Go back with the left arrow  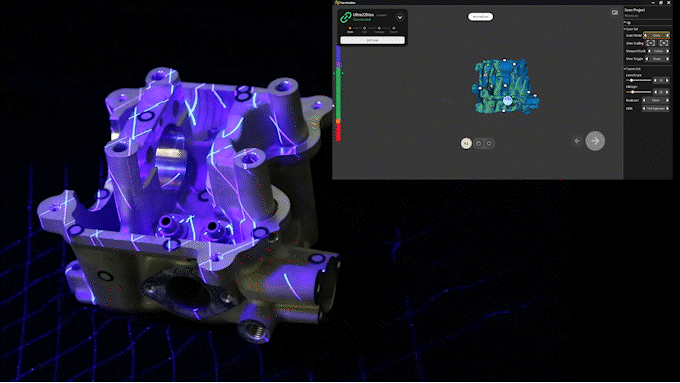tap(577, 141)
